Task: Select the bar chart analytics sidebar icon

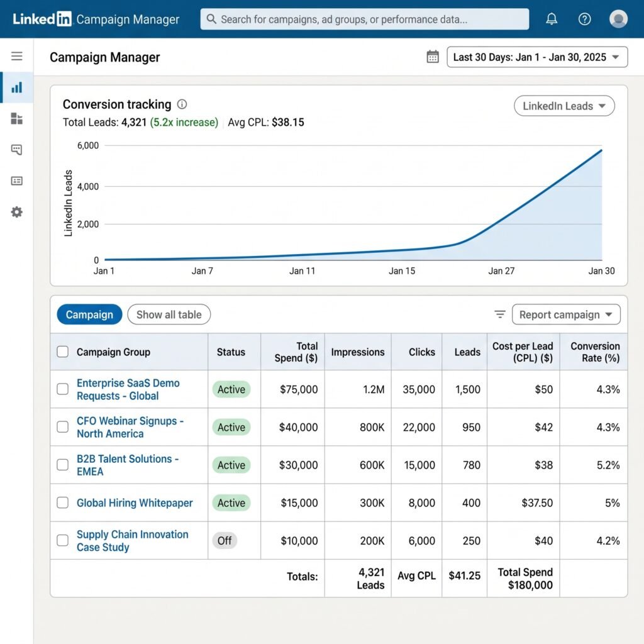Action: (x=17, y=87)
